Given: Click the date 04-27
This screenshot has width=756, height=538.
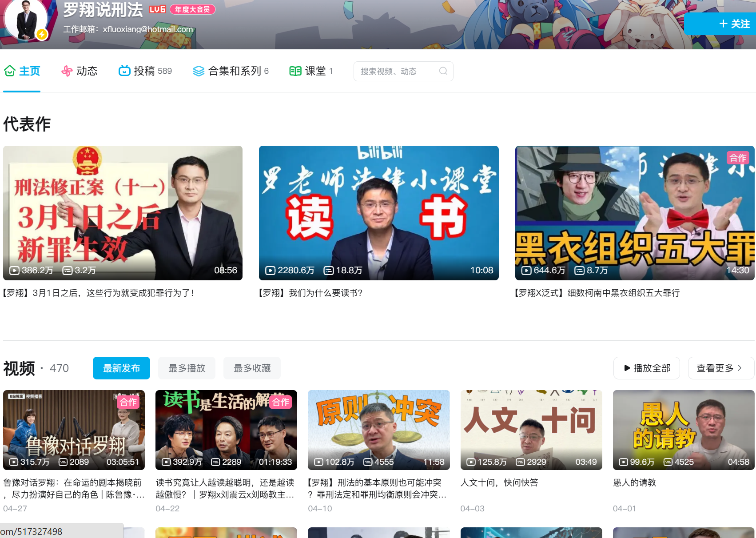Looking at the screenshot, I should pyautogui.click(x=15, y=508).
